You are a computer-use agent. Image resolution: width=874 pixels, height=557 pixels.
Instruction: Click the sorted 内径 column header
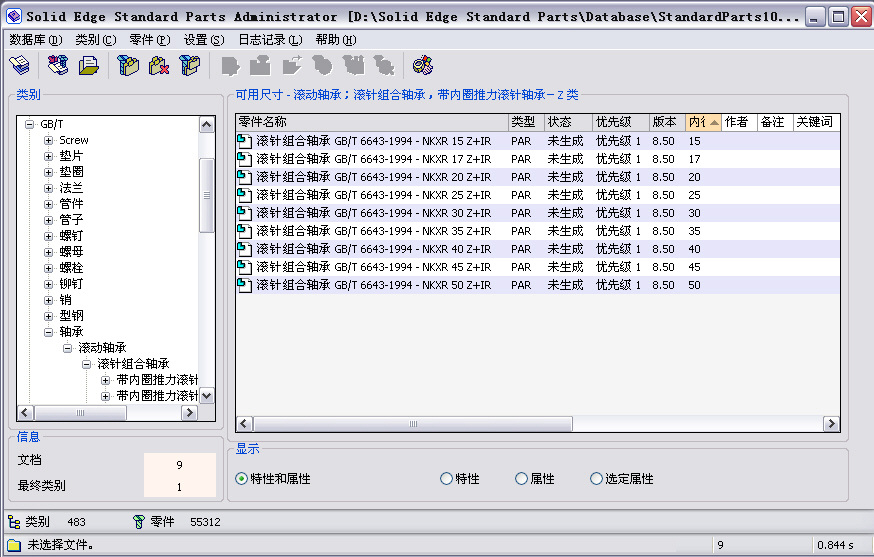click(703, 122)
